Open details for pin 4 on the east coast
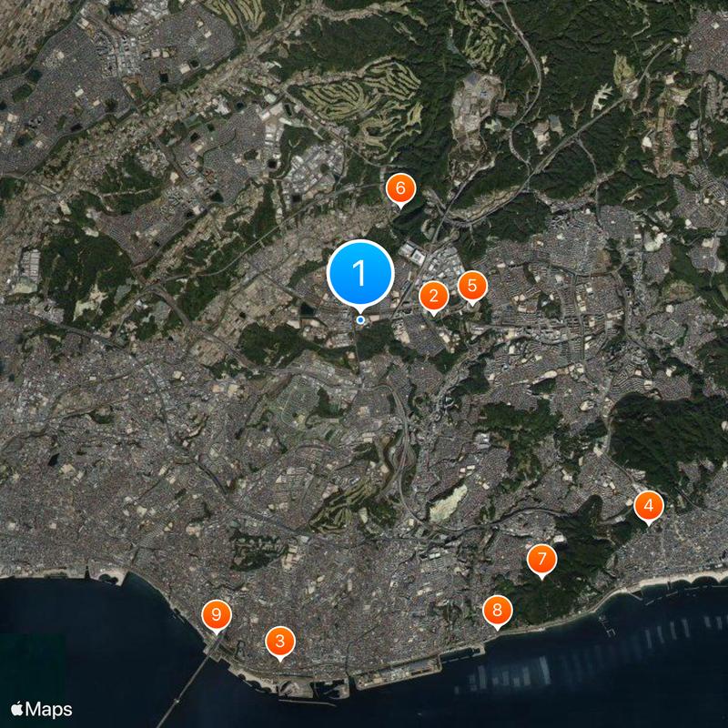 pyautogui.click(x=649, y=506)
